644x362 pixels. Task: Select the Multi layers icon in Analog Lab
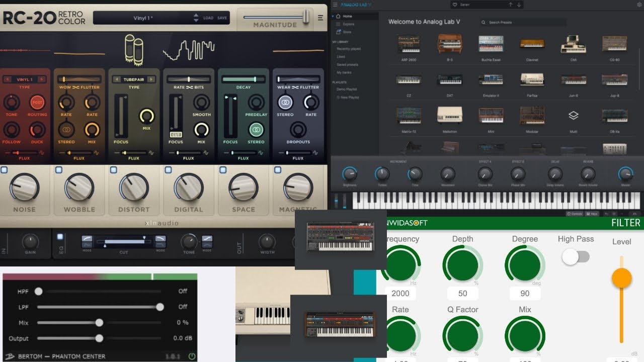[573, 115]
